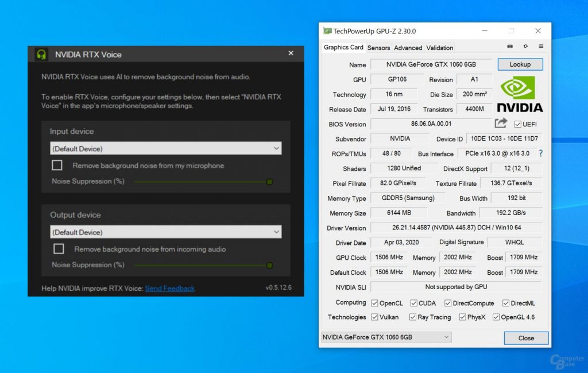
Task: Click the RTX Voice headphone icon
Action: pos(41,55)
